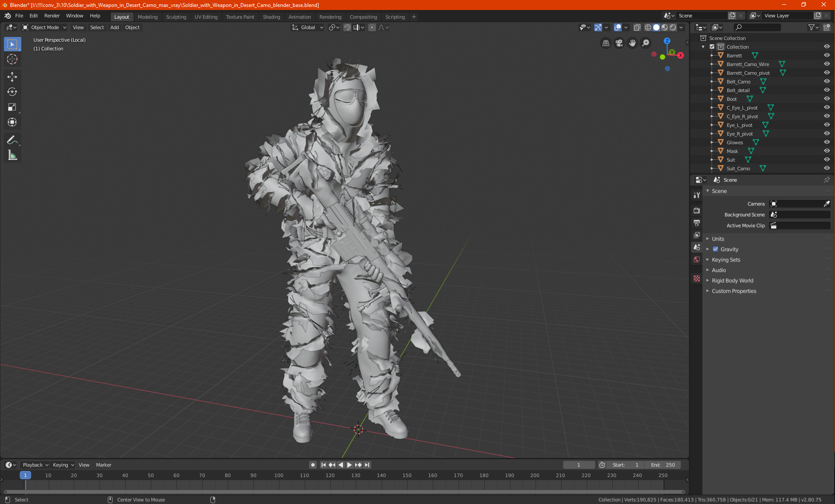The width and height of the screenshot is (835, 504).
Task: Pick the Measure tool
Action: pos(12,156)
